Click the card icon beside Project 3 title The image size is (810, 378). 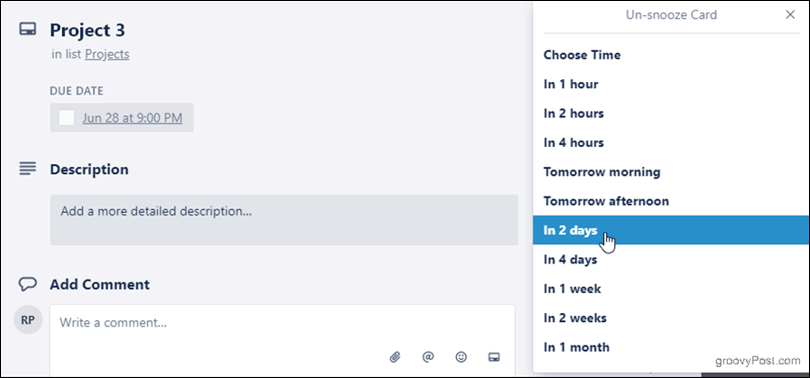point(27,30)
